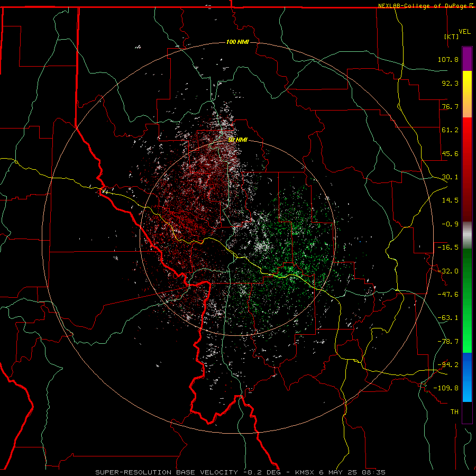Click the Super-Resolution Base Velocity caption
The image size is (476, 476).
coord(241,472)
